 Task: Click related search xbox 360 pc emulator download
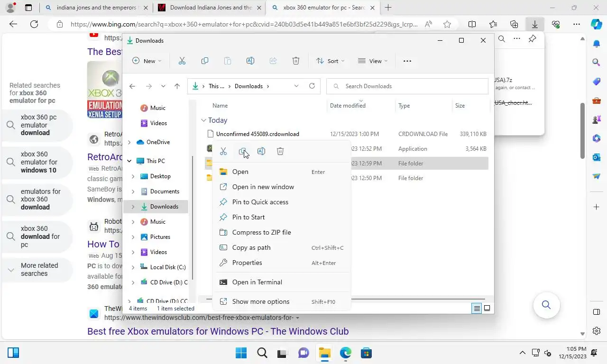click(37, 125)
